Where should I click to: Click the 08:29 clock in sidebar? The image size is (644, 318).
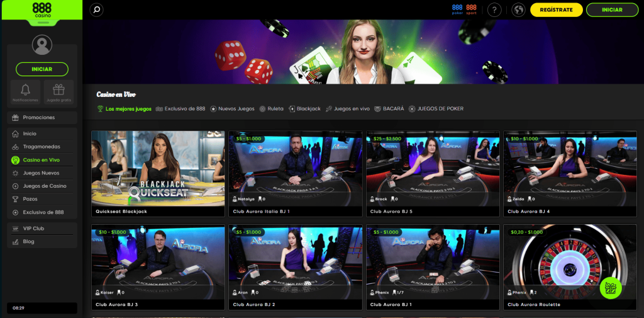click(x=18, y=308)
